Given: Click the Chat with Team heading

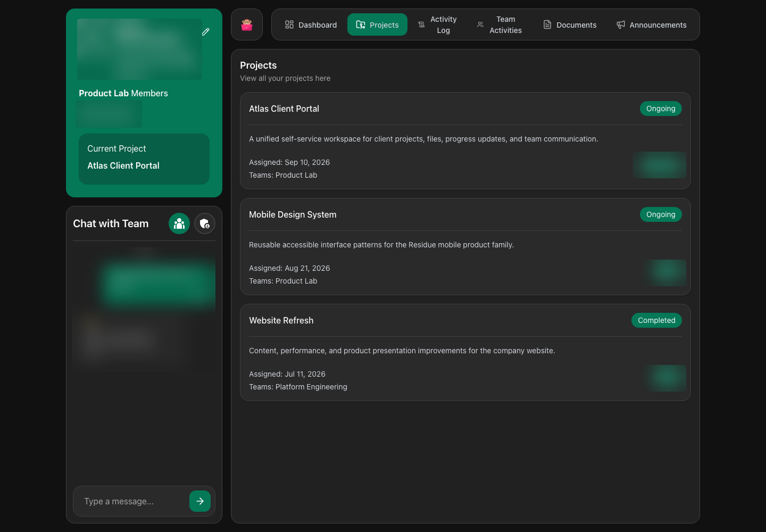Looking at the screenshot, I should (x=111, y=223).
